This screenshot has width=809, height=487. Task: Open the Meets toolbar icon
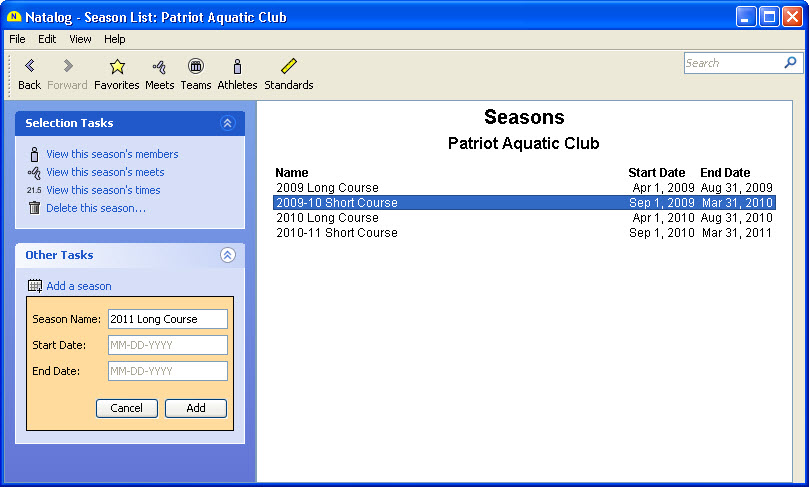coord(159,67)
